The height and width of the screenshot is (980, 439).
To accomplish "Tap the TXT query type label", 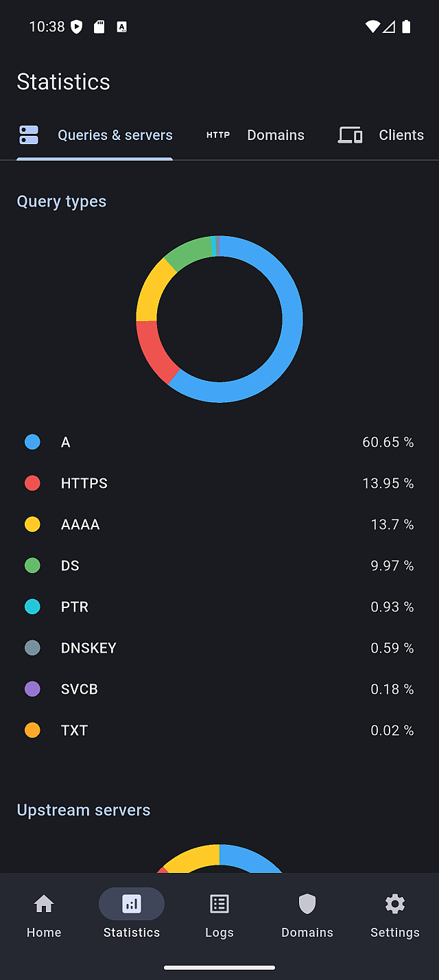I will click(x=74, y=730).
